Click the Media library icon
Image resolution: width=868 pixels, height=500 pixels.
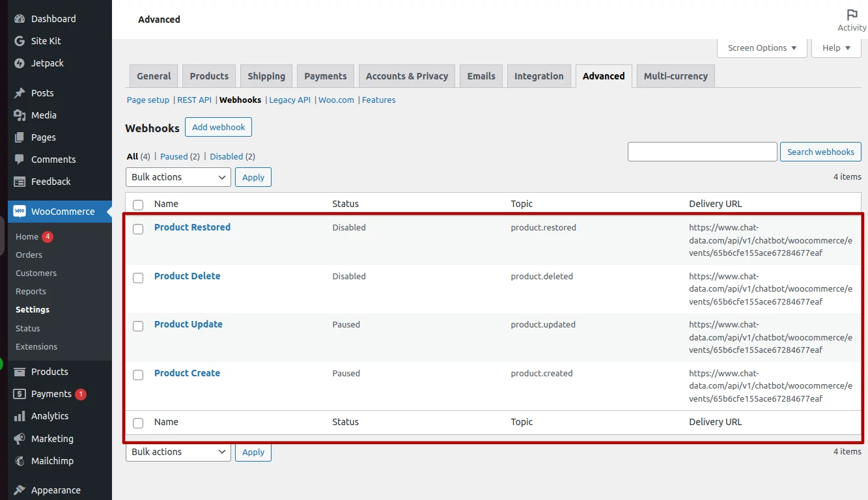click(20, 115)
